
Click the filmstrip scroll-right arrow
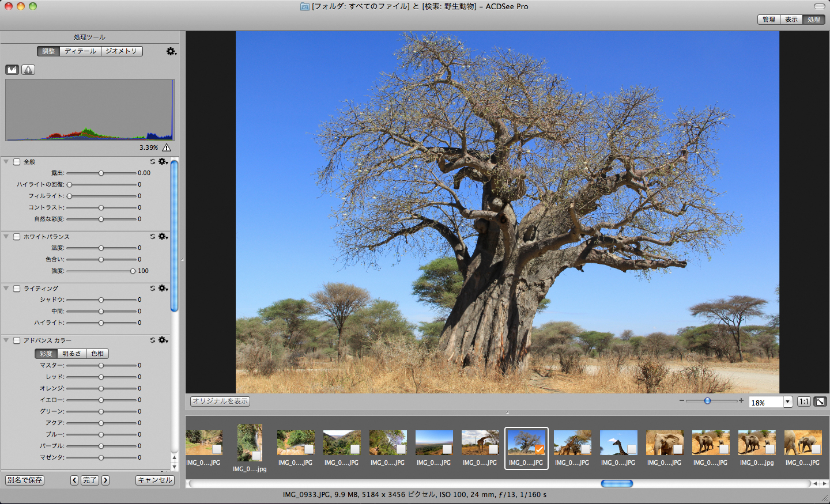[x=824, y=484]
